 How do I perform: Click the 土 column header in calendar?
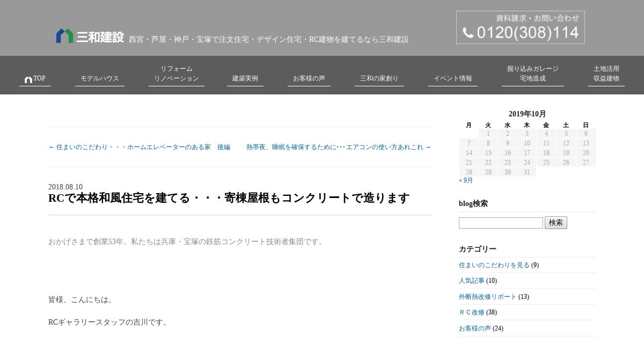(x=566, y=125)
